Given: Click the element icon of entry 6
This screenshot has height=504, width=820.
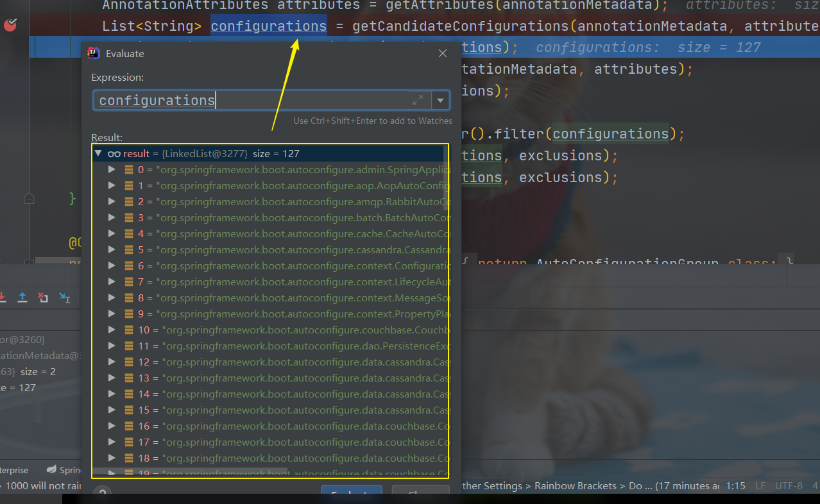Looking at the screenshot, I should click(129, 266).
